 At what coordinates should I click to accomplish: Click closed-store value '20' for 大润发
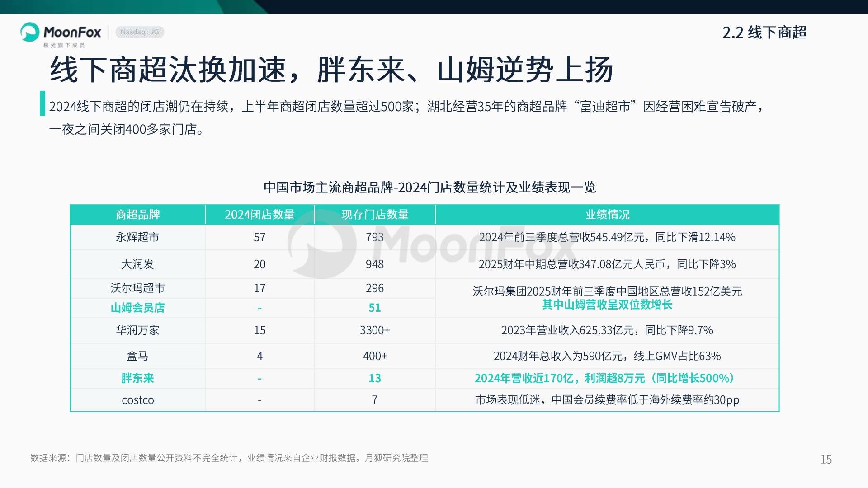[259, 264]
